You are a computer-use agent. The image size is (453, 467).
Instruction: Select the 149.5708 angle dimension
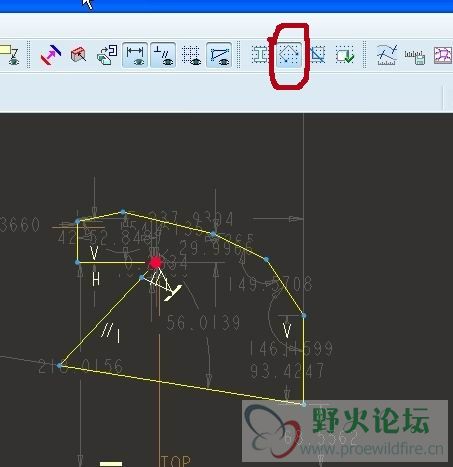270,285
